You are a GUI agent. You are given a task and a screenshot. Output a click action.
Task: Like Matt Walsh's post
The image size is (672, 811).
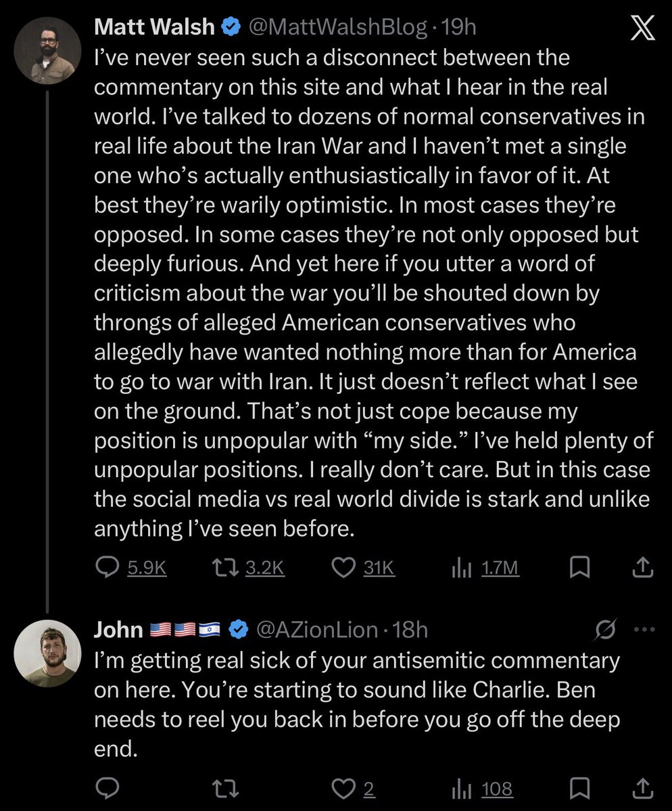coord(345,569)
